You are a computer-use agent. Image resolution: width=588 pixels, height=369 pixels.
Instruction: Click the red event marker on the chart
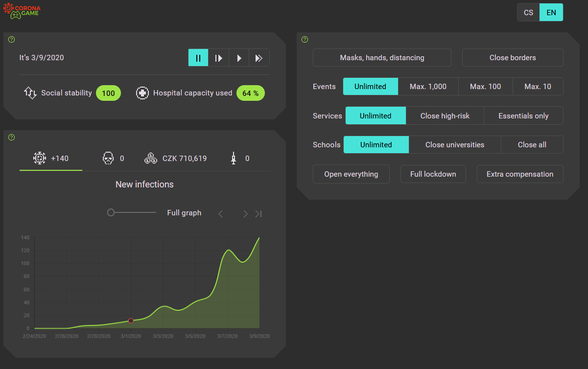click(131, 321)
